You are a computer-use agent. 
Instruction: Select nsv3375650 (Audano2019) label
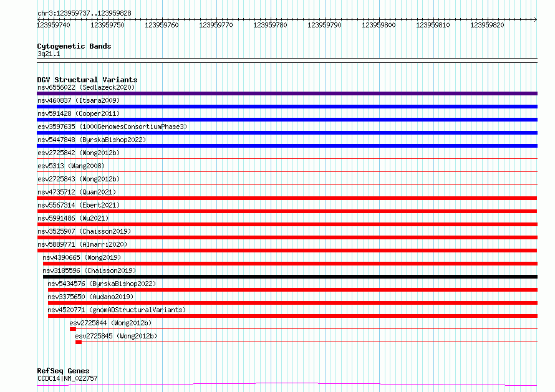[x=90, y=297]
